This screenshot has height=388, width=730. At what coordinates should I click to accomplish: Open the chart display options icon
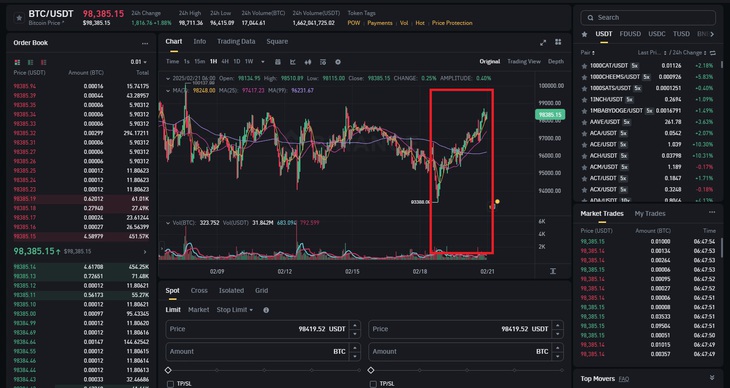click(x=323, y=62)
